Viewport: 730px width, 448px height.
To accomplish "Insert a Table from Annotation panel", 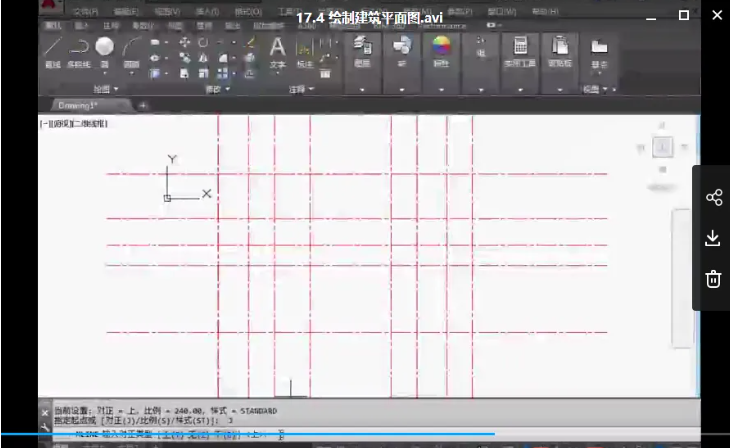I will point(325,74).
